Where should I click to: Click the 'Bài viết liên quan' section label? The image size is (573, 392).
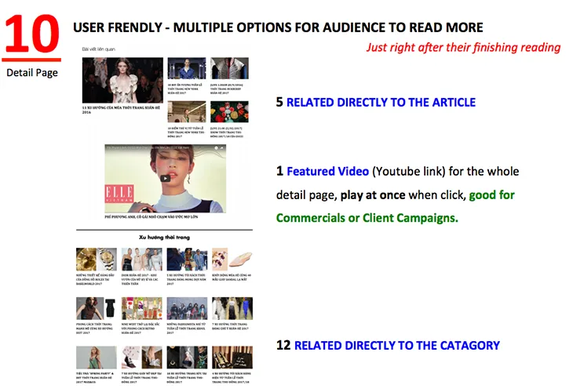click(x=99, y=49)
